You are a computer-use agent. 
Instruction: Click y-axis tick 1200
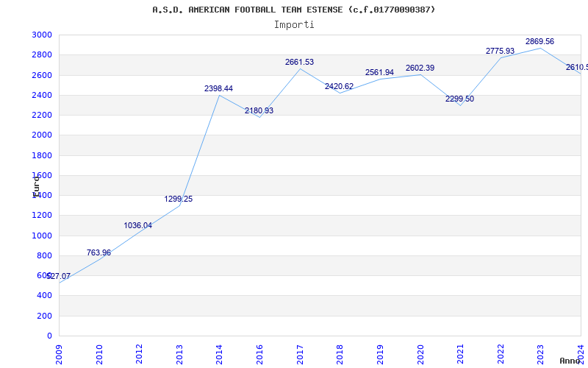coord(42,216)
